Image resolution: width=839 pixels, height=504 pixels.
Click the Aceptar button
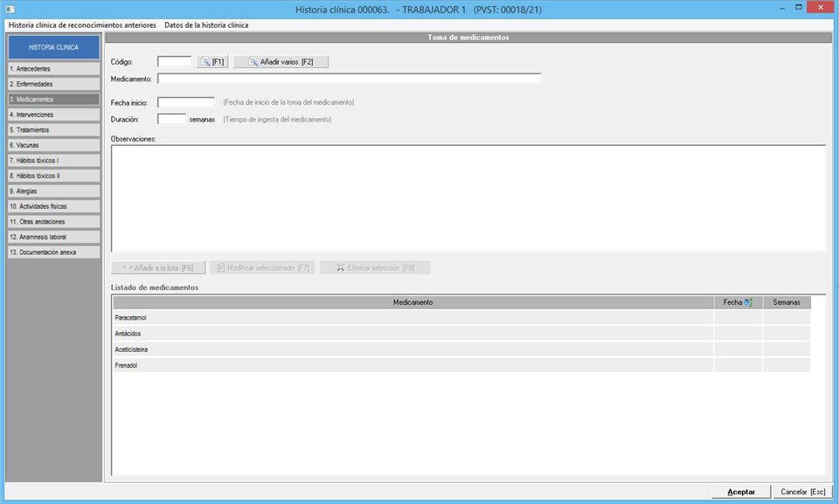click(x=741, y=492)
